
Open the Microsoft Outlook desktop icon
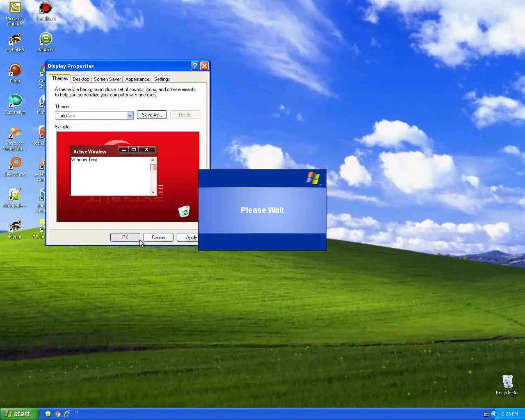15,14
